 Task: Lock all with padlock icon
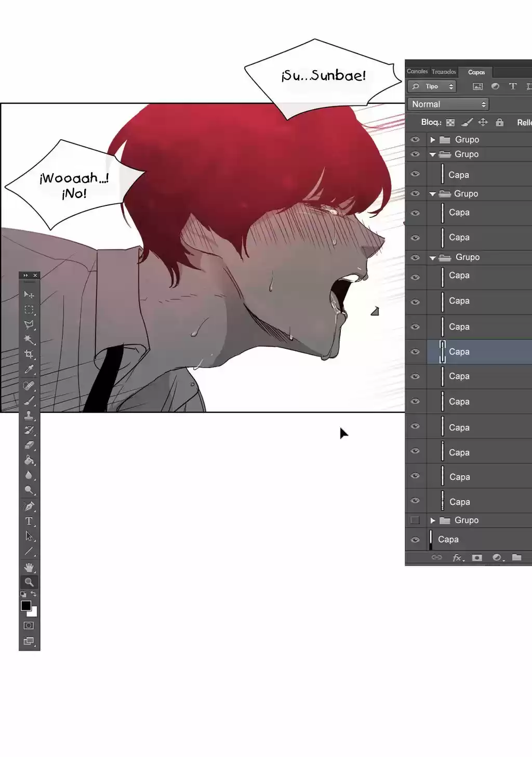click(x=499, y=122)
